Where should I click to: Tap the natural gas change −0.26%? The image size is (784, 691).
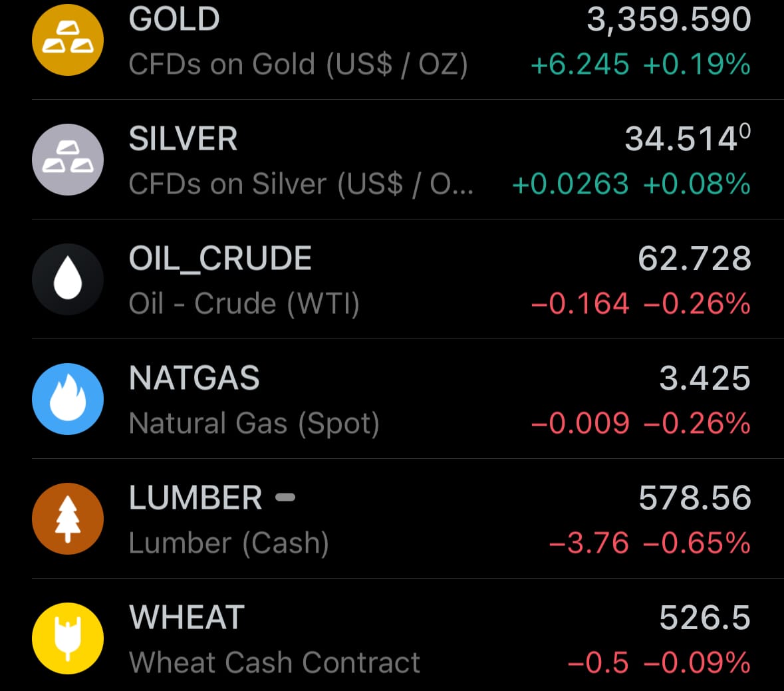[x=698, y=424]
